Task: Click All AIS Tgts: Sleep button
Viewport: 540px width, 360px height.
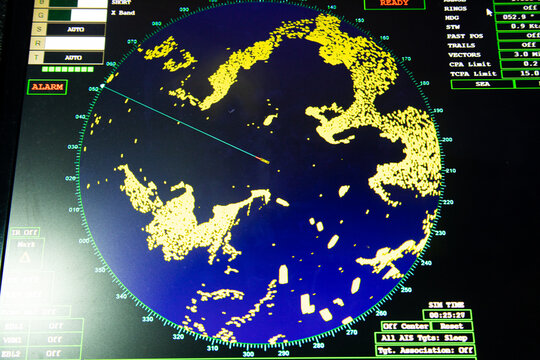Action: coord(424,338)
